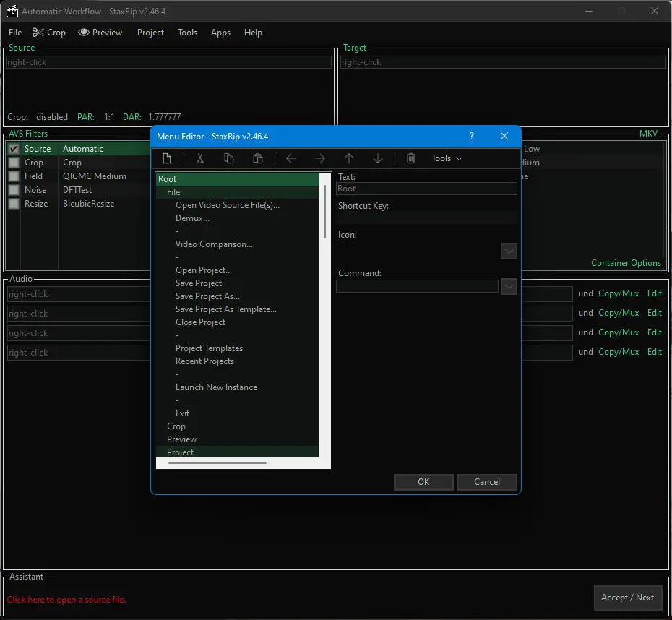This screenshot has height=620, width=672.
Task: Select 'Save Project As...' tree item
Action: [x=207, y=296]
